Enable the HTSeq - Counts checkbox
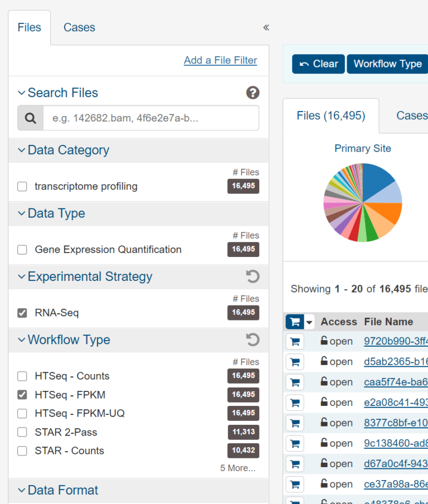 [x=22, y=376]
